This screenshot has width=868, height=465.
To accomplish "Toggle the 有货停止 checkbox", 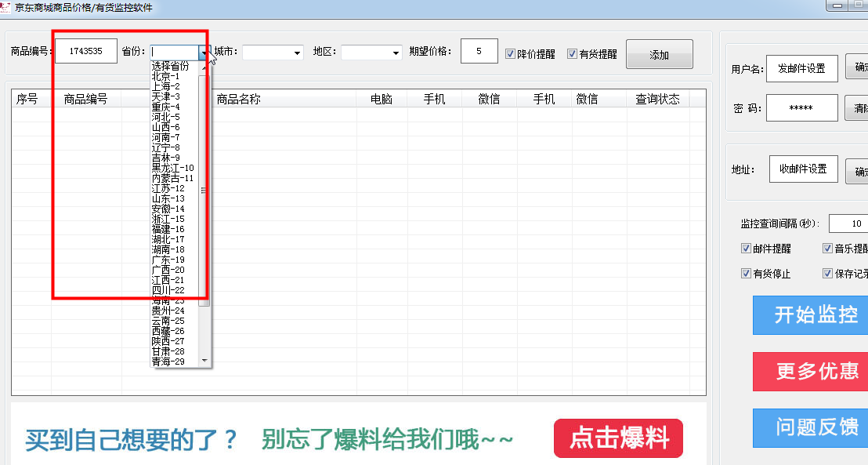I will click(747, 274).
